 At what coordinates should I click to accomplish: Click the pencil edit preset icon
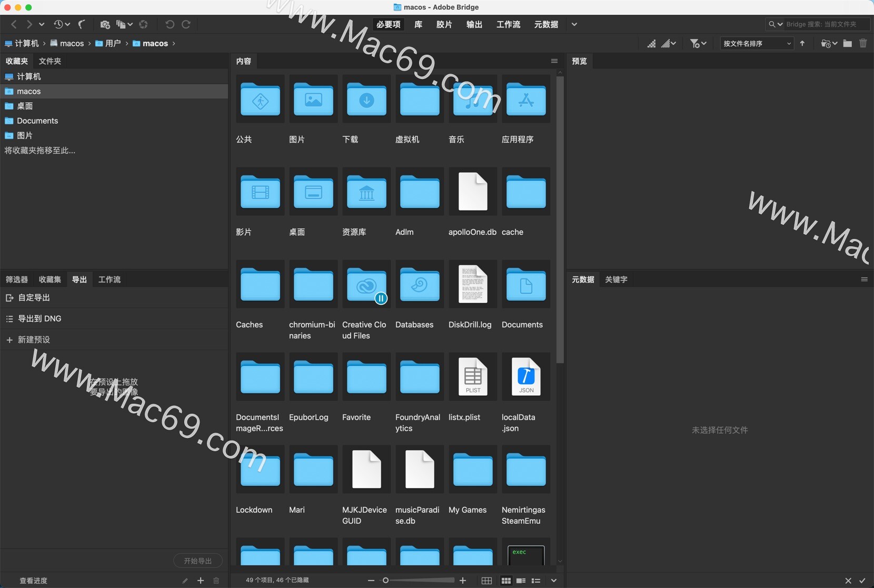coord(185,581)
